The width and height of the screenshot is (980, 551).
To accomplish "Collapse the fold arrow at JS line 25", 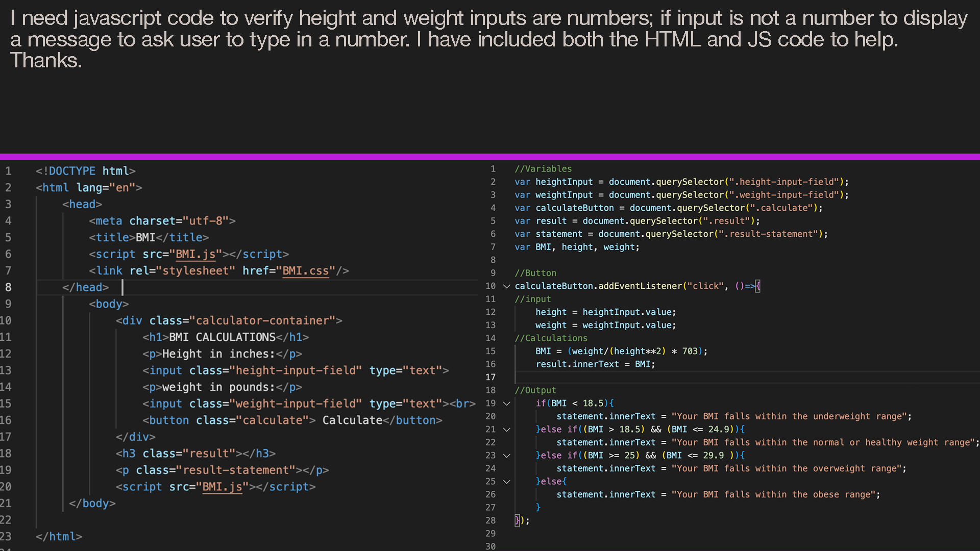I will pos(507,482).
